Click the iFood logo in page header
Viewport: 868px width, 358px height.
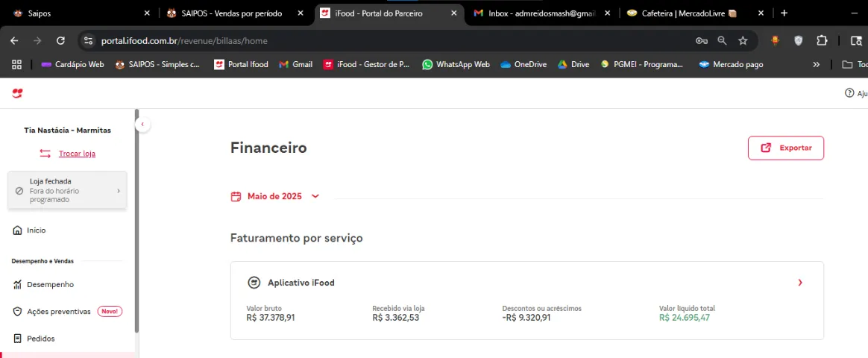[x=17, y=93]
